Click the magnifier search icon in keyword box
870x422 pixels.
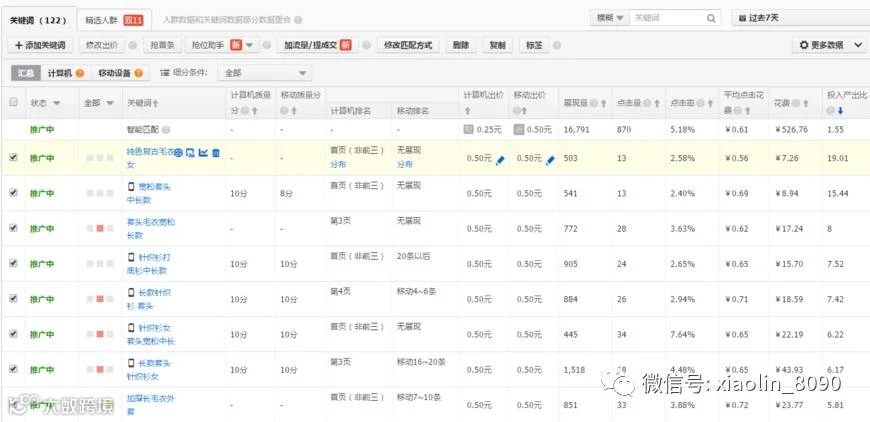coord(711,18)
